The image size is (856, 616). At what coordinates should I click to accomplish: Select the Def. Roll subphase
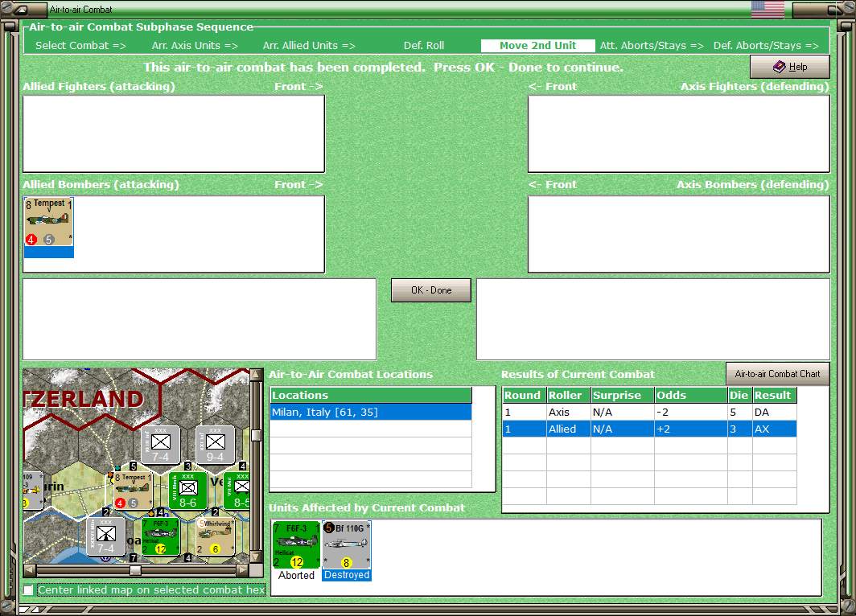424,46
